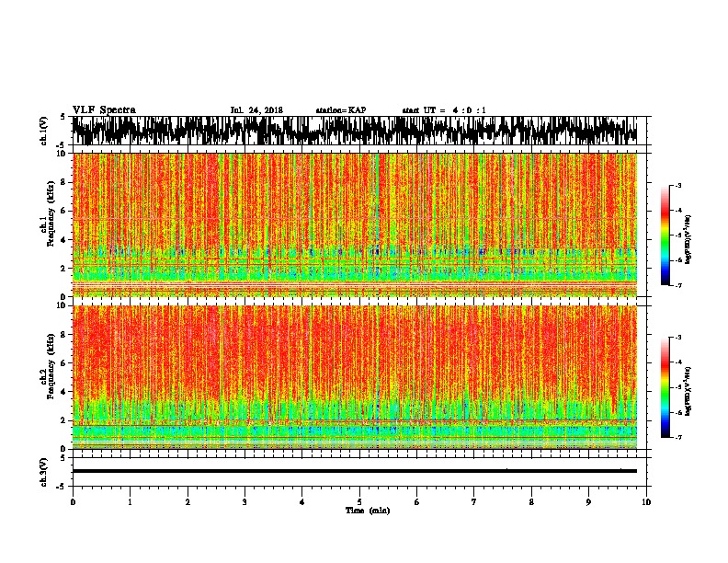Click time axis tick label "8"

tap(531, 502)
